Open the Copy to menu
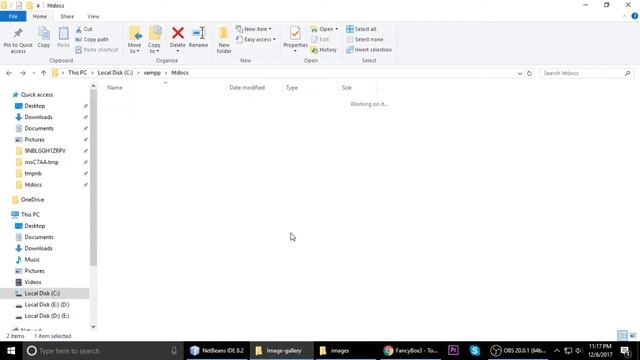The image size is (640, 360). [x=154, y=40]
